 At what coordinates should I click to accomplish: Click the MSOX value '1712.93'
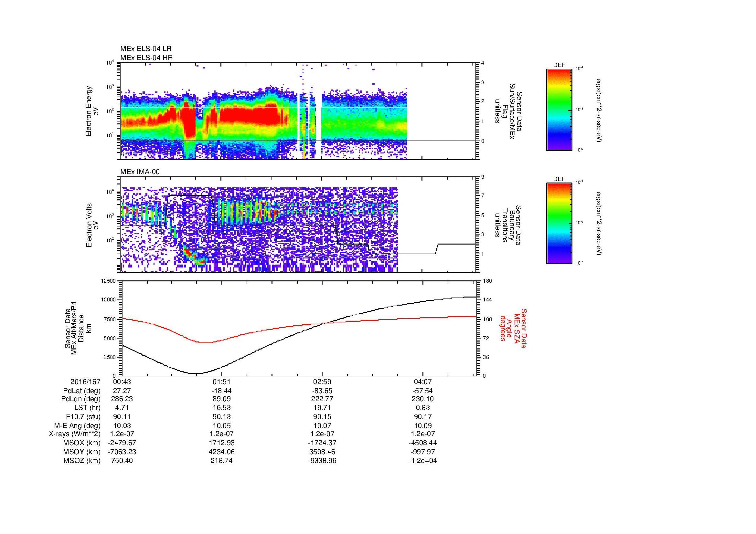coord(222,443)
